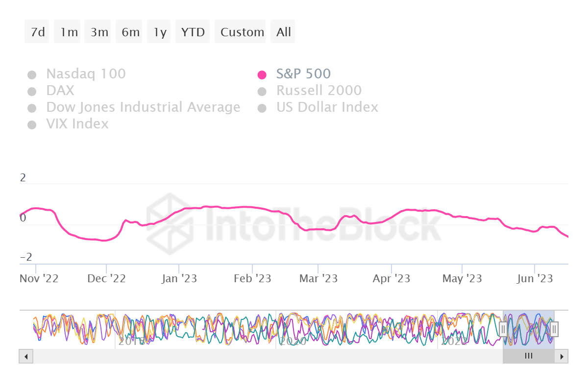Switch to the YTD range
588x392 pixels.
193,31
